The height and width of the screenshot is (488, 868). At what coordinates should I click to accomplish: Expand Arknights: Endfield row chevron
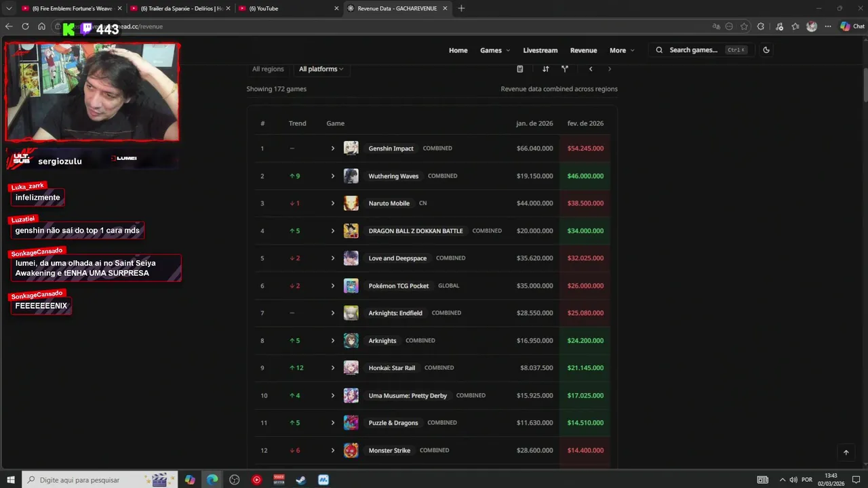[333, 313]
